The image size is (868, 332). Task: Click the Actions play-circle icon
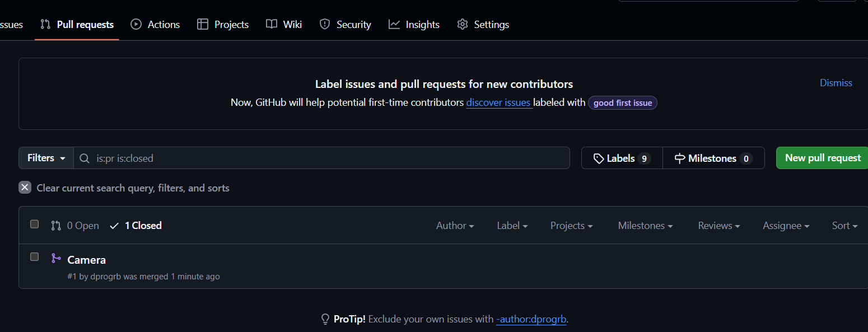(x=136, y=24)
